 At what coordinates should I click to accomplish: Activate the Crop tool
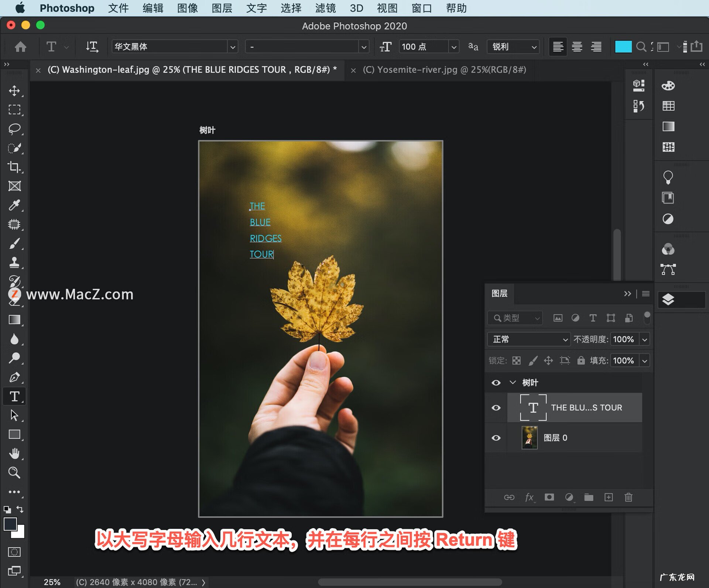tap(14, 167)
